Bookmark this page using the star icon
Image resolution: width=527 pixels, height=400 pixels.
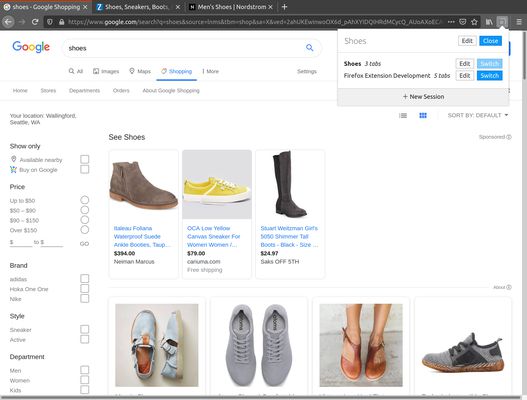474,22
